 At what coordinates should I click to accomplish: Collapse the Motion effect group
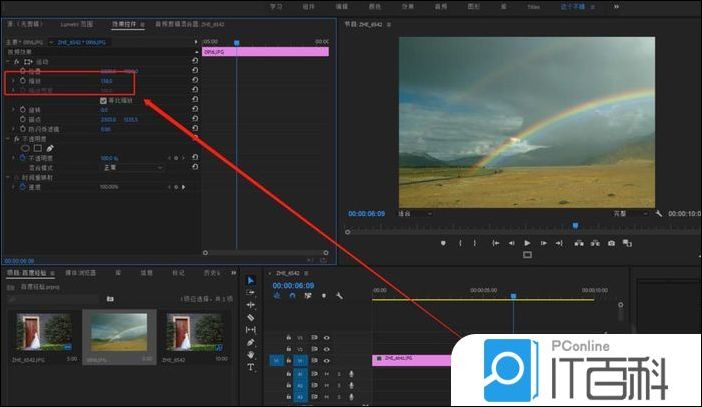tap(8, 61)
